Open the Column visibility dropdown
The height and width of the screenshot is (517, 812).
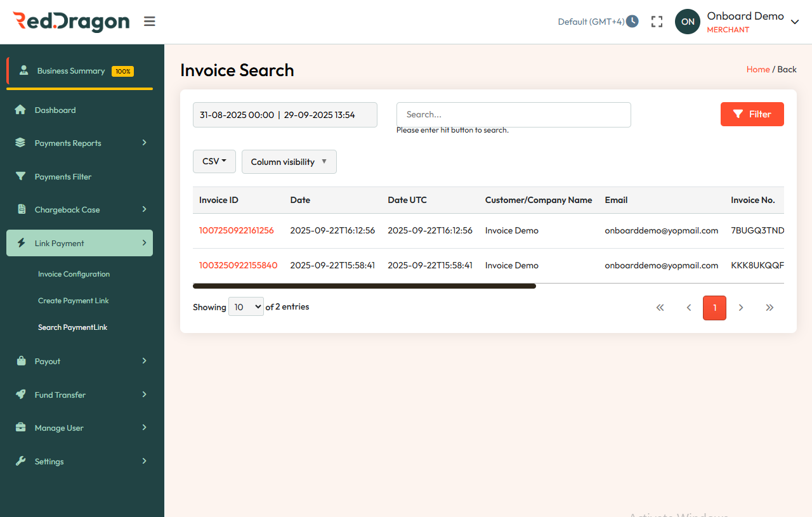[x=289, y=161]
